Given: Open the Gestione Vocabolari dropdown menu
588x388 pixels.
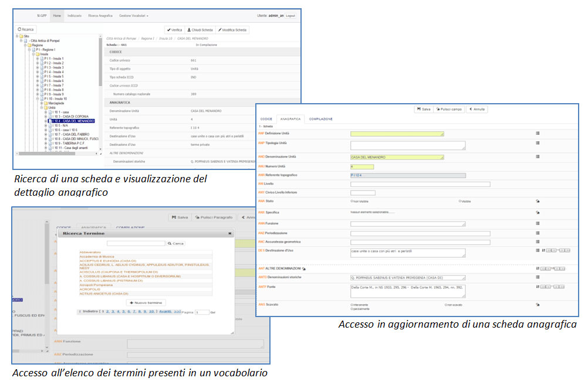Looking at the screenshot, I should point(134,16).
